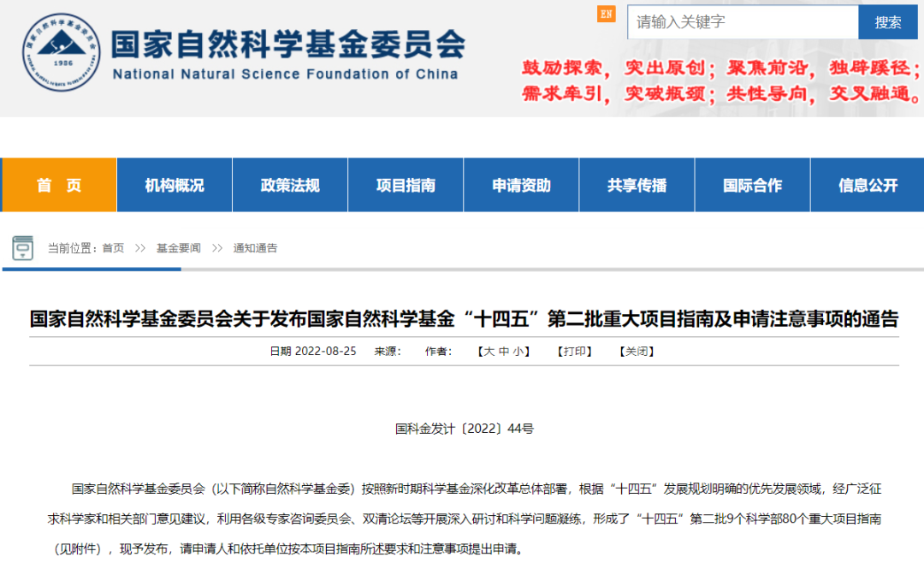Click the breadcrumb location page icon

[23, 247]
